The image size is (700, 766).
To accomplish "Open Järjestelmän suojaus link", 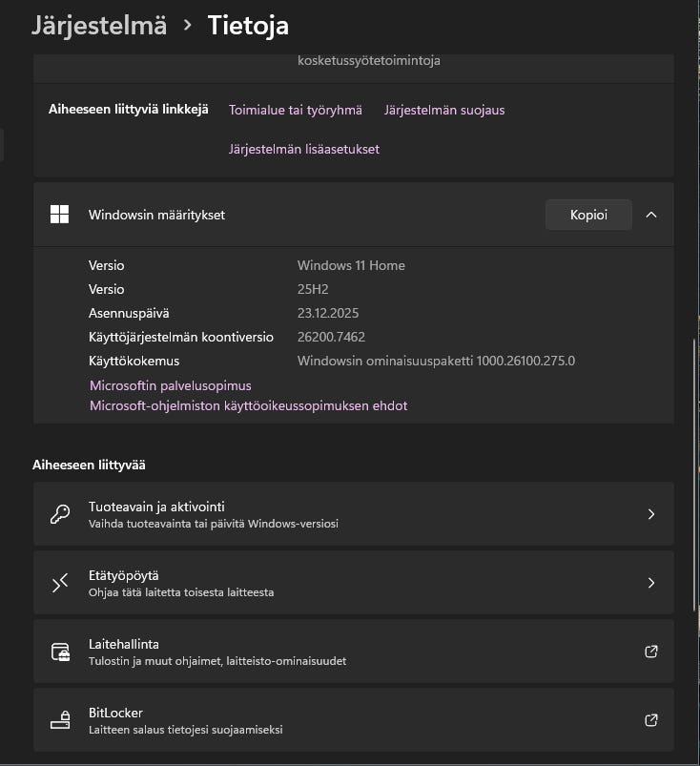I will click(444, 110).
